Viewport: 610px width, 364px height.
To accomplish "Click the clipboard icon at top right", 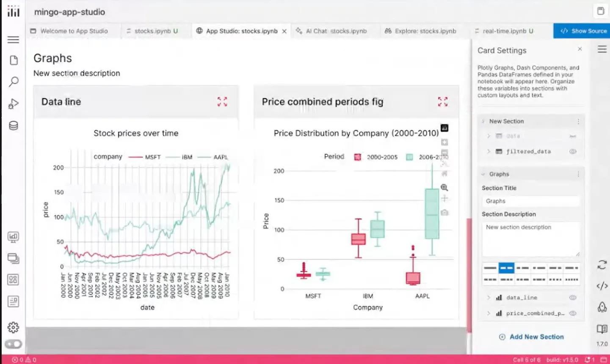I will (x=601, y=11).
